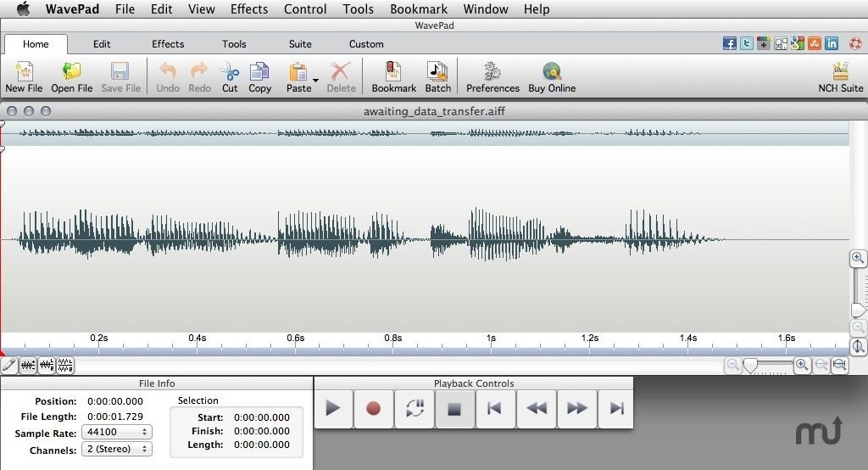Open the Batch converter tool
Viewport: 868px width, 470px height.
[438, 77]
